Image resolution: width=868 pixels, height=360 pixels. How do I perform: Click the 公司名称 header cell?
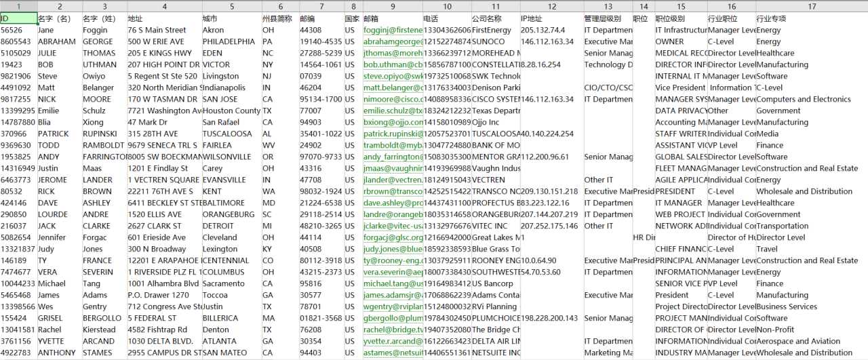click(x=496, y=18)
